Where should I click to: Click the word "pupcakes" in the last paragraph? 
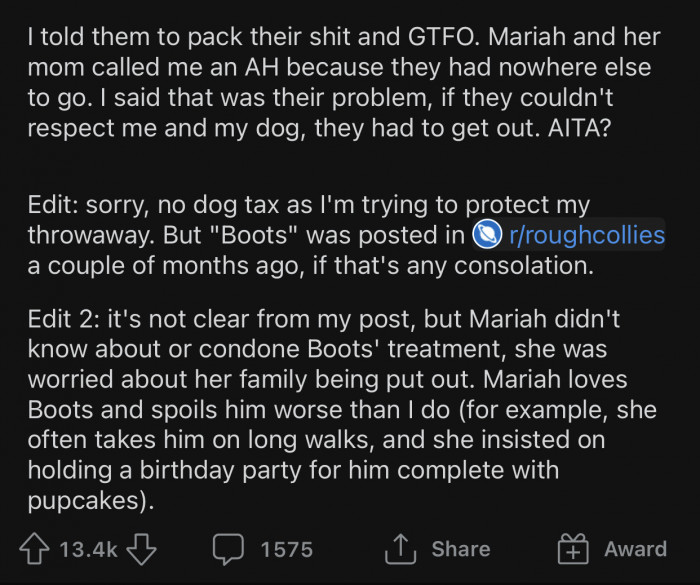coord(89,501)
